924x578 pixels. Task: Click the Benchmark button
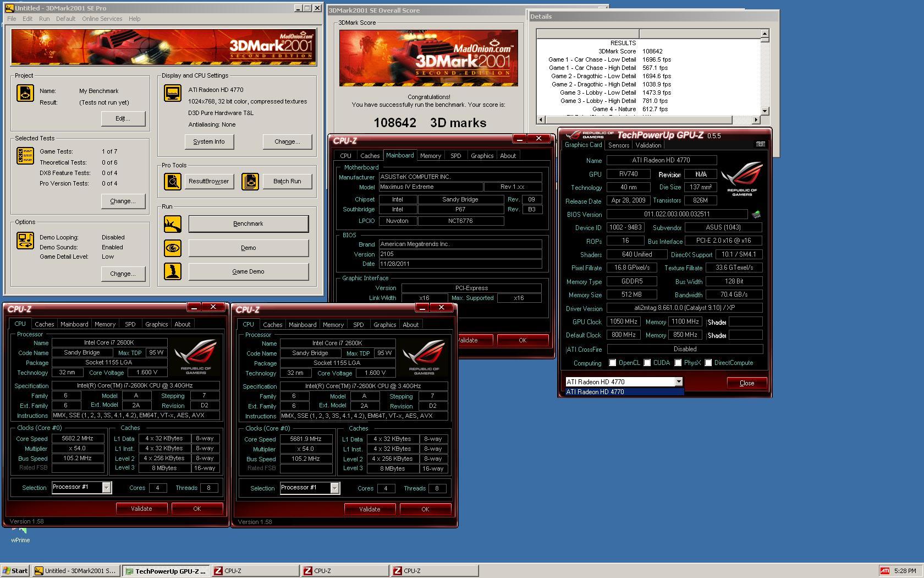click(249, 223)
